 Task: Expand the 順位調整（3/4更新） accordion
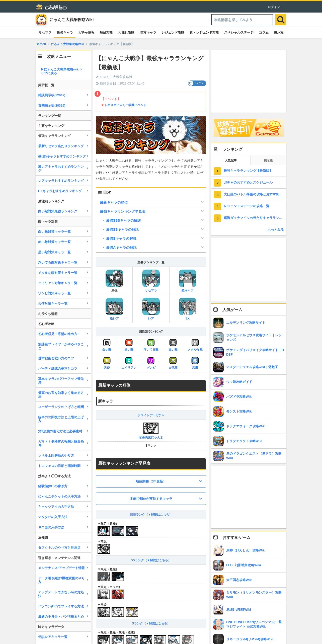coord(151,481)
